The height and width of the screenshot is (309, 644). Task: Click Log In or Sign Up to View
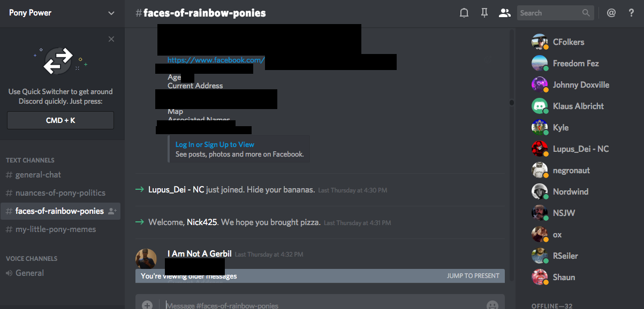pos(215,144)
